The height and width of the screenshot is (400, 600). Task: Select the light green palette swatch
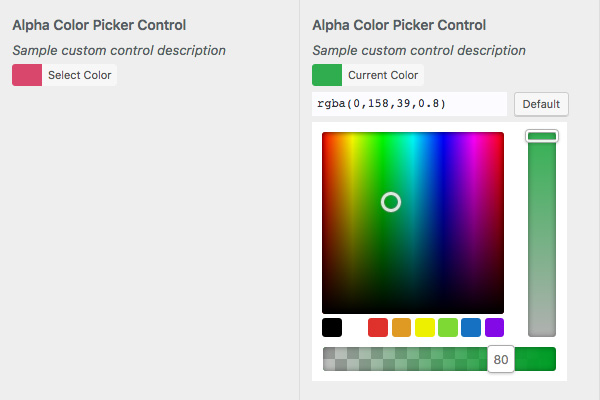pos(448,327)
